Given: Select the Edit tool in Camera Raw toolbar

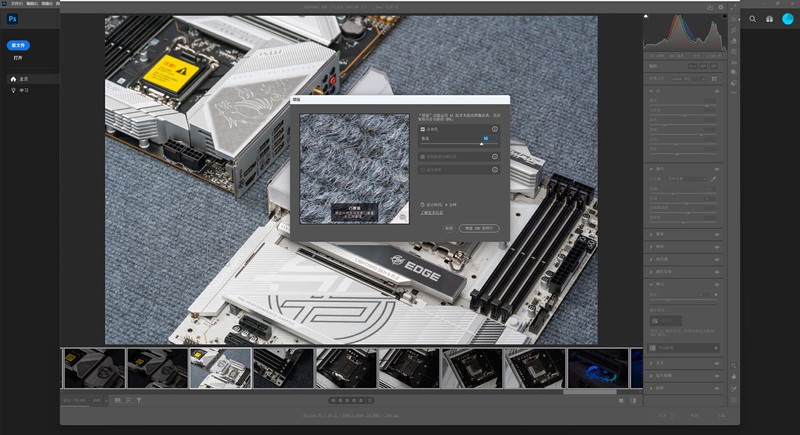Looking at the screenshot, I should click(734, 19).
